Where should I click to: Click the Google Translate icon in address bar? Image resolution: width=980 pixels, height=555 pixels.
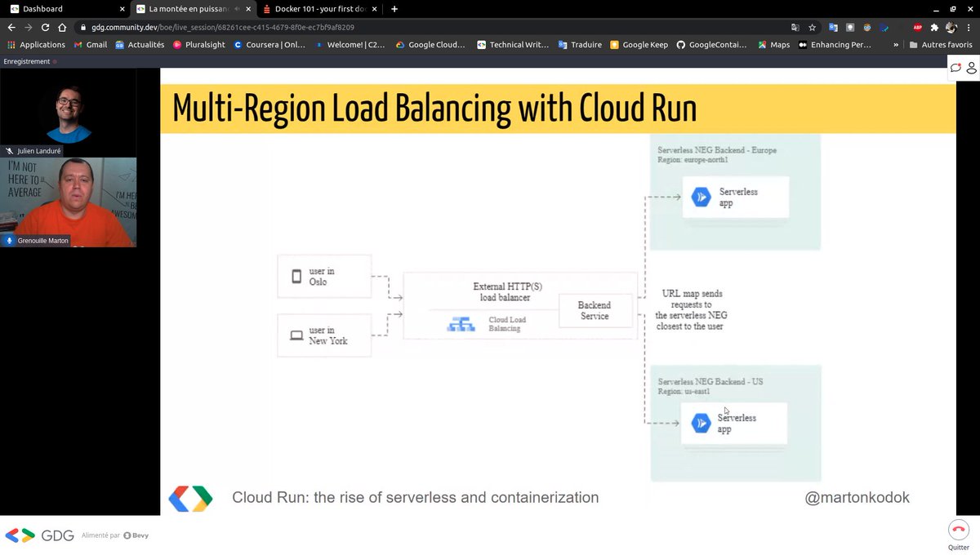click(x=795, y=27)
